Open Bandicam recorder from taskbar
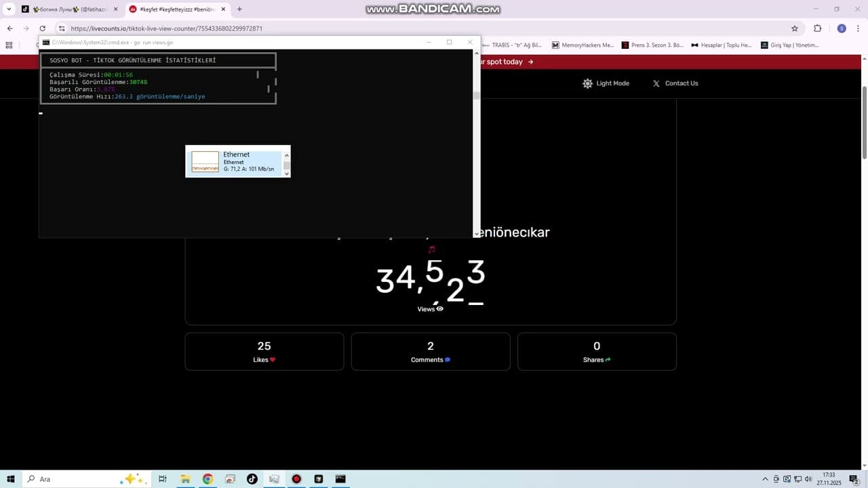Screen dimensions: 868x488 pos(296,479)
